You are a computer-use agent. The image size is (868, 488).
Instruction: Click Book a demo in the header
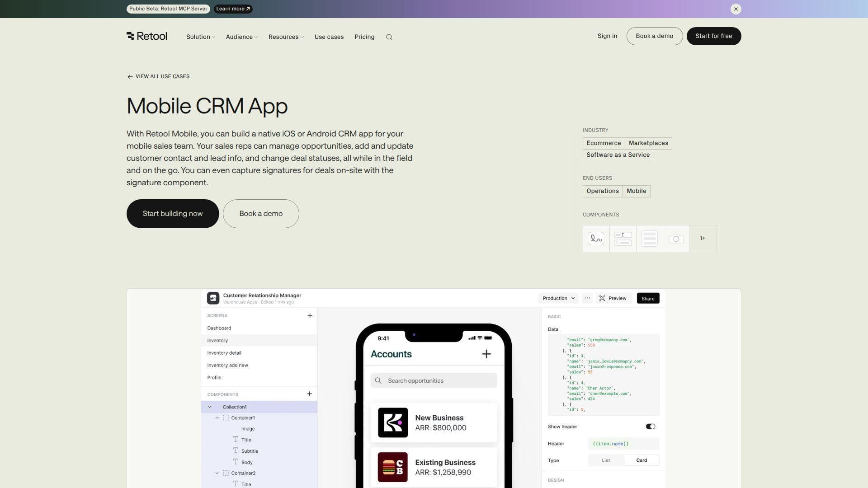[655, 36]
